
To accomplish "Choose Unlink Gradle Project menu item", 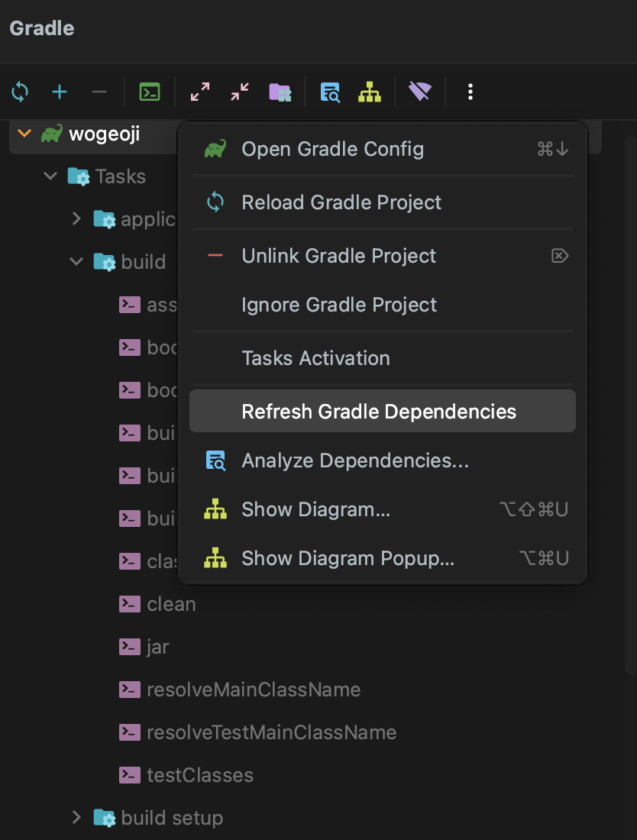I will click(x=383, y=256).
